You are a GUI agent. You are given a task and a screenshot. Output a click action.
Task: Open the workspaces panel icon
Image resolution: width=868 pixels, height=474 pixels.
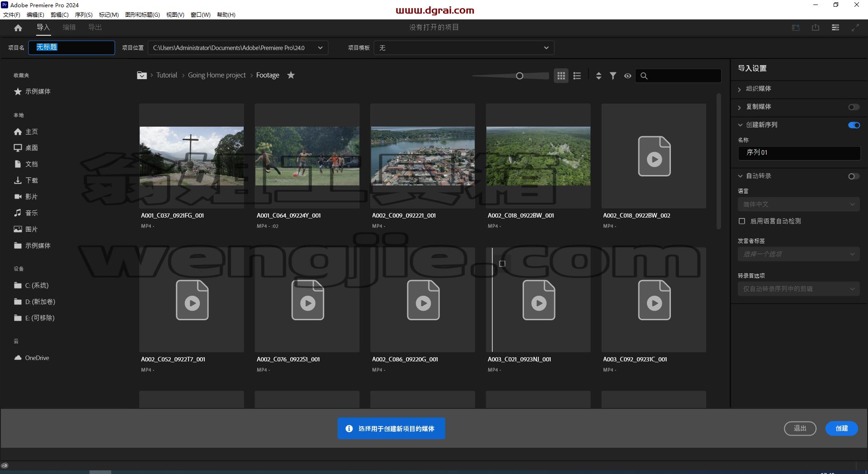pyautogui.click(x=835, y=28)
